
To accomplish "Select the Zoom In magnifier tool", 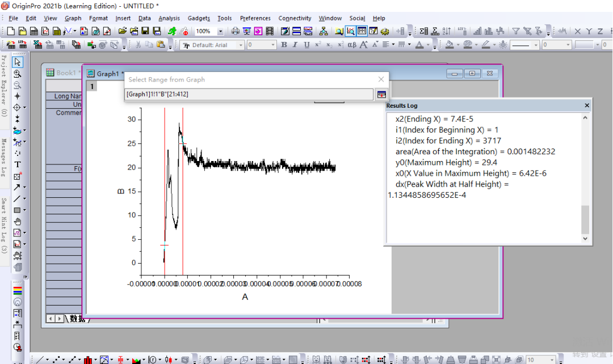I will point(18,74).
